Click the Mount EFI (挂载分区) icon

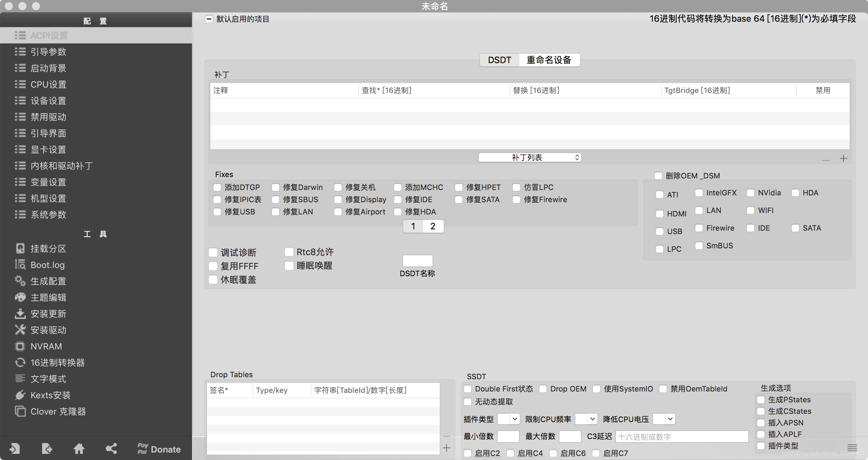[20, 249]
